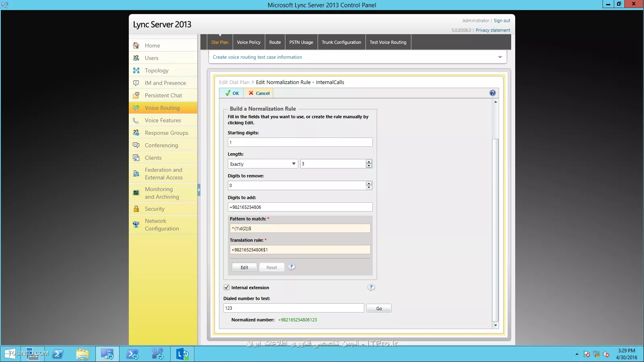This screenshot has width=644, height=362.
Task: Open the Length 'Exactly' dropdown
Action: (x=263, y=164)
